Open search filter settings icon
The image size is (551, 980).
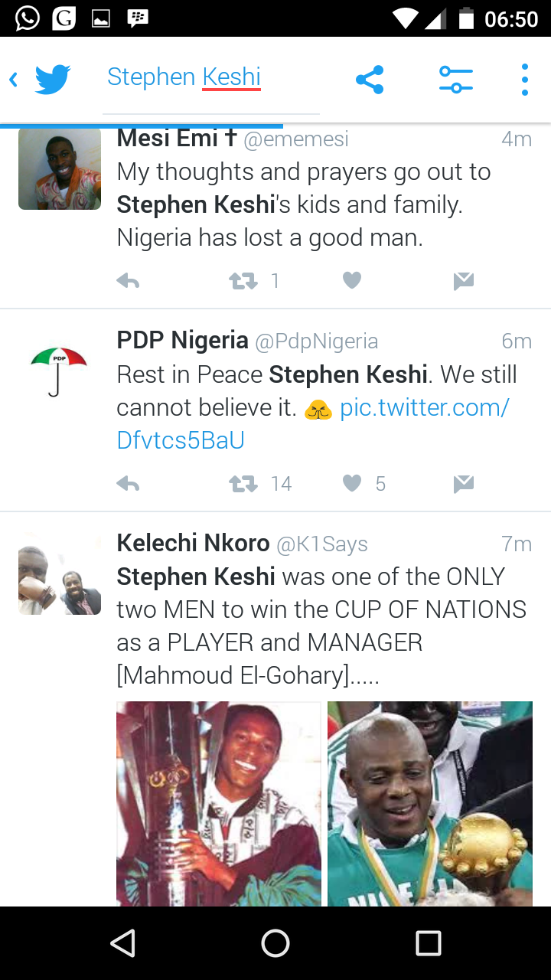[455, 80]
